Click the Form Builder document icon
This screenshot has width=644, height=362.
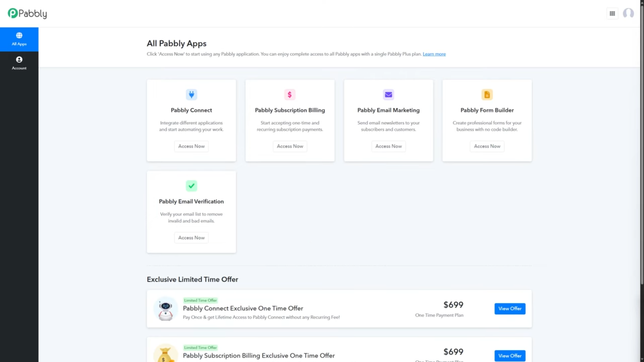(x=487, y=95)
